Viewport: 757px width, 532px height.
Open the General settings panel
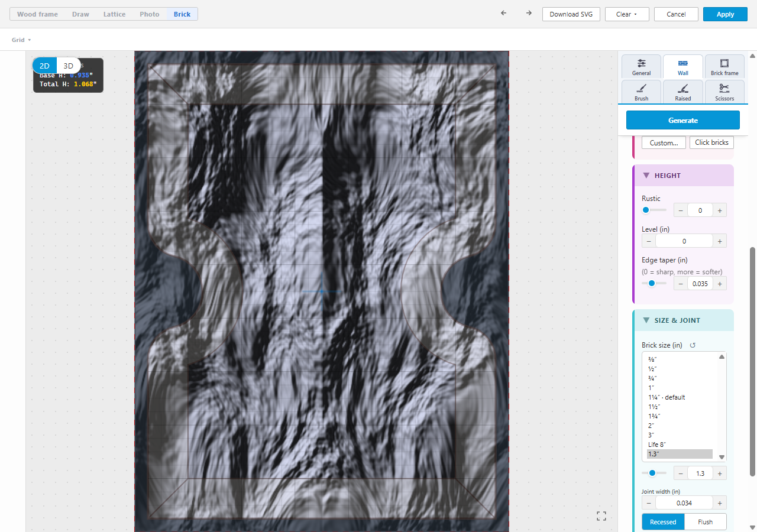pyautogui.click(x=641, y=67)
